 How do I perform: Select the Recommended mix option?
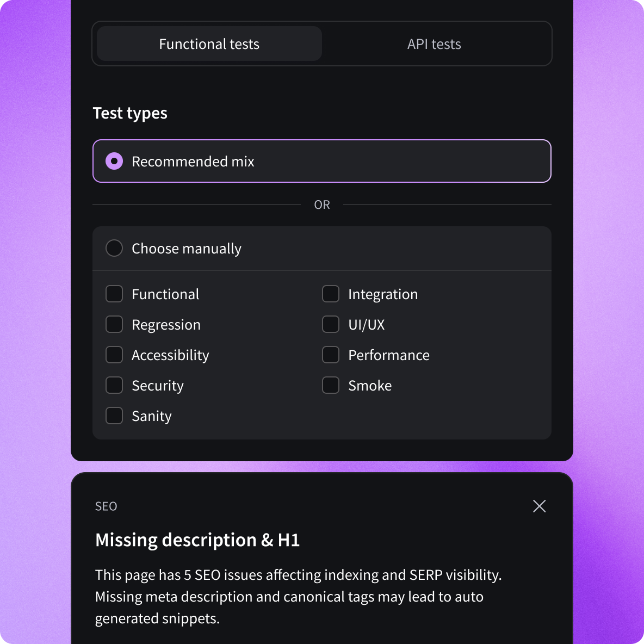point(114,161)
